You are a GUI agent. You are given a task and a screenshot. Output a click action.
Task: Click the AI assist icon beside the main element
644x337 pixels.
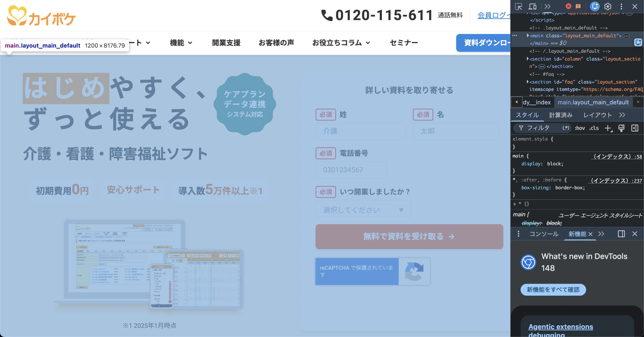pos(638,42)
